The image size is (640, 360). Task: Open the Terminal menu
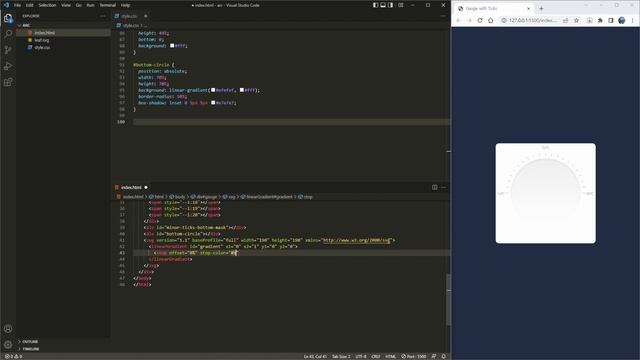pos(108,5)
